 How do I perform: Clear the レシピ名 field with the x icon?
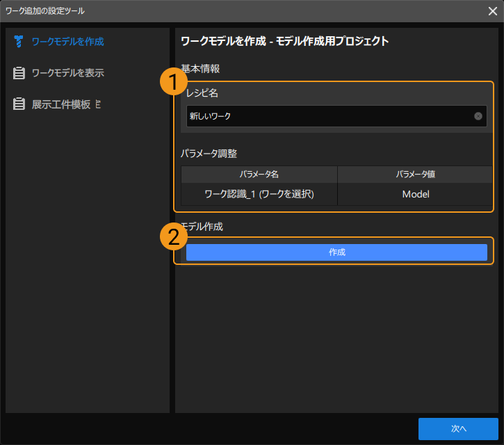pyautogui.click(x=478, y=116)
